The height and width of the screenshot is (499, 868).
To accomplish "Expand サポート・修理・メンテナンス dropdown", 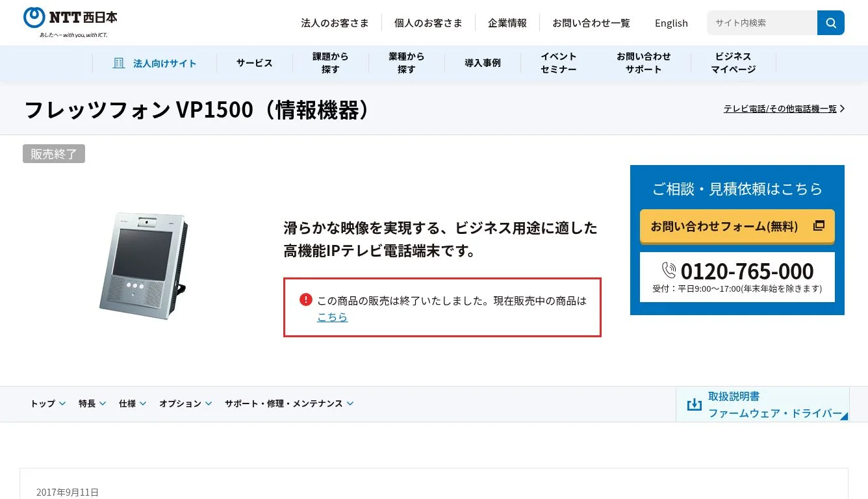I will pos(290,403).
